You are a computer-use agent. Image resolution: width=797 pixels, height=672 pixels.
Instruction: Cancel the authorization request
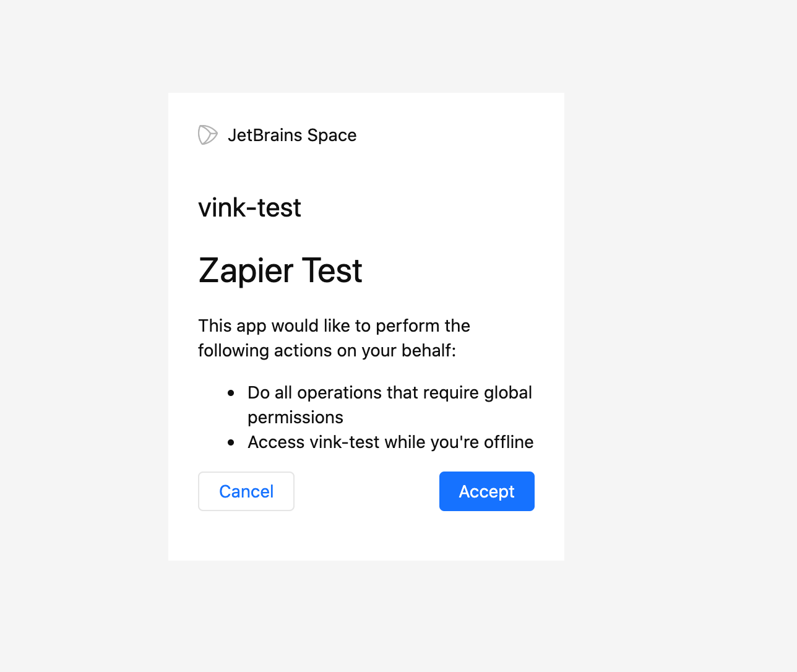click(x=246, y=491)
